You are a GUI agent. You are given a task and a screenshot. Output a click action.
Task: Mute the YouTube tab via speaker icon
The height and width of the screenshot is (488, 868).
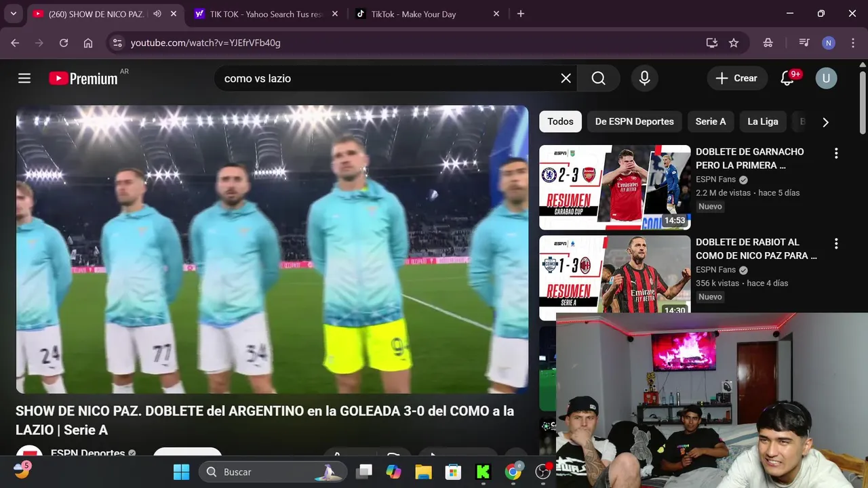157,14
